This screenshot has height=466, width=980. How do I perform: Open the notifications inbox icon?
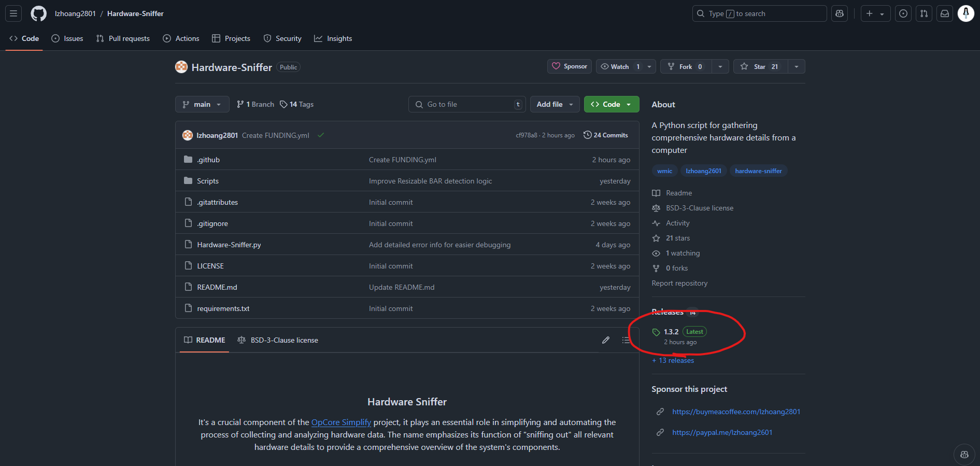click(x=945, y=13)
